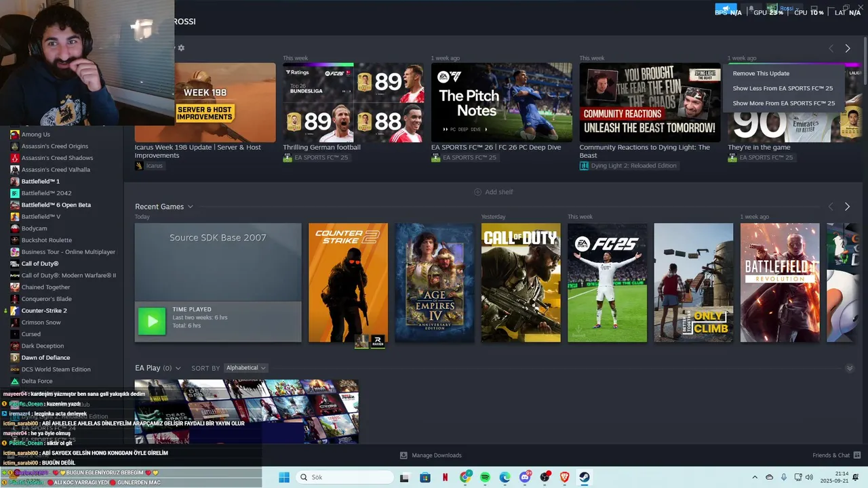Open DCS World Steam Edition entry
Screen dimensions: 868x488
pos(56,369)
